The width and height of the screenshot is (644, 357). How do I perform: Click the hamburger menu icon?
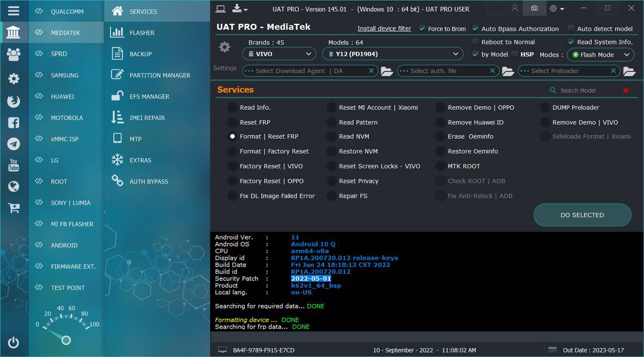[x=14, y=11]
